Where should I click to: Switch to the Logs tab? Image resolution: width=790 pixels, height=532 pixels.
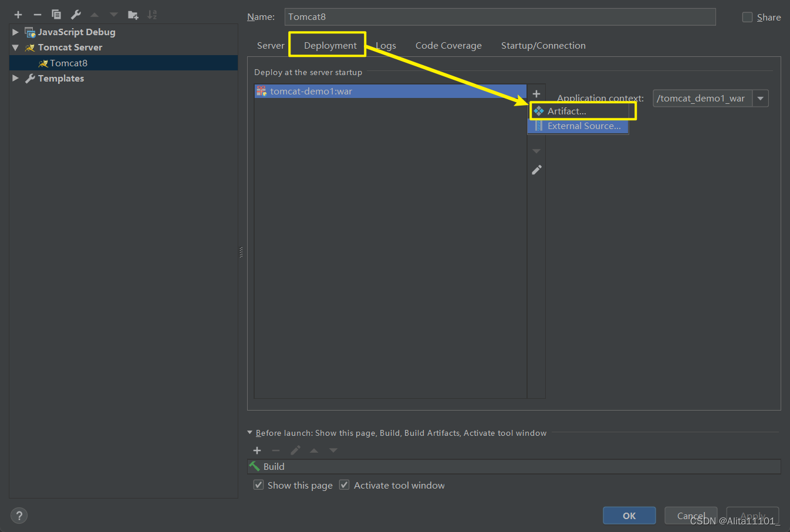tap(386, 45)
